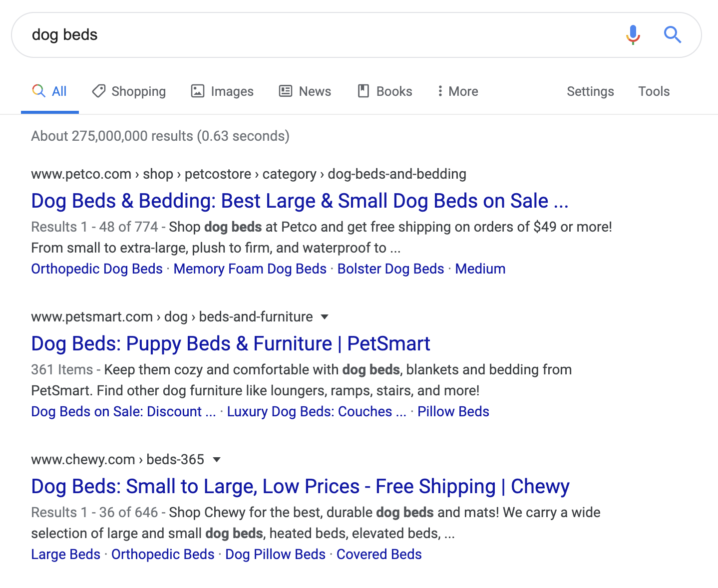Screen dimensions: 718x588
Task: Open 'Luxury Dog Beds: Couches ...' sitelink
Action: tap(317, 411)
